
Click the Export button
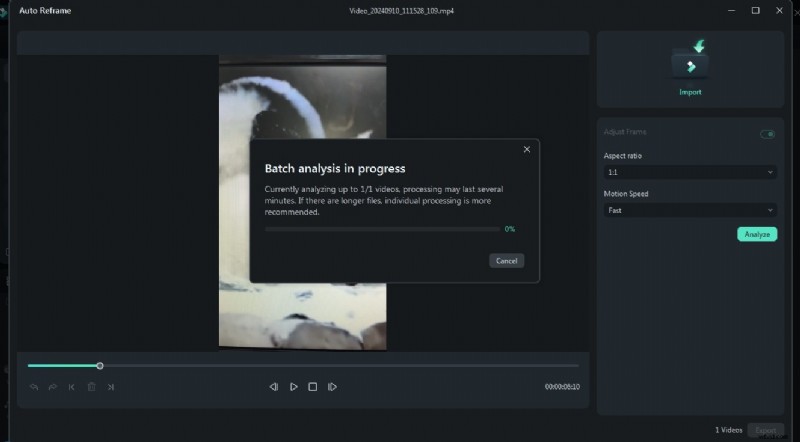coord(766,430)
